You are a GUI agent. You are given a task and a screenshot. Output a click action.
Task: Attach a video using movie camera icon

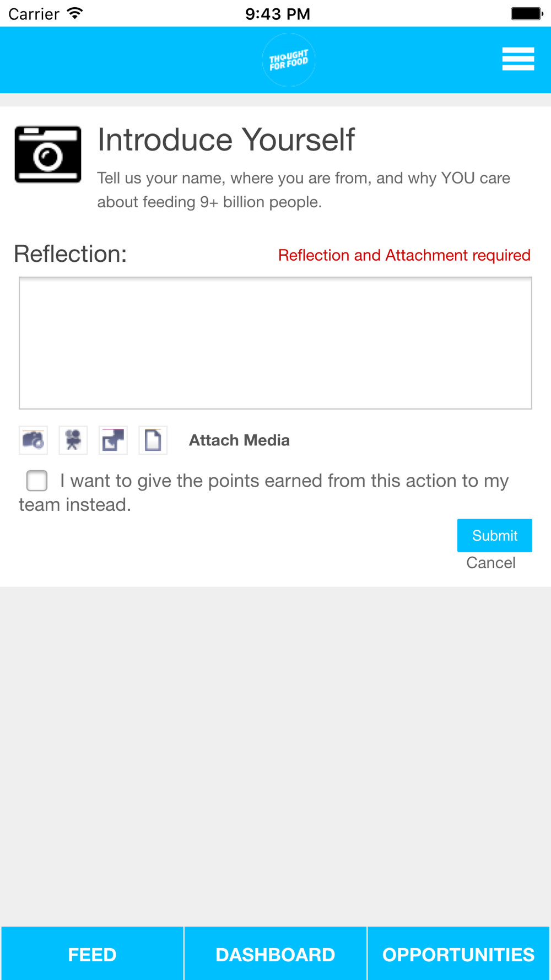point(73,440)
